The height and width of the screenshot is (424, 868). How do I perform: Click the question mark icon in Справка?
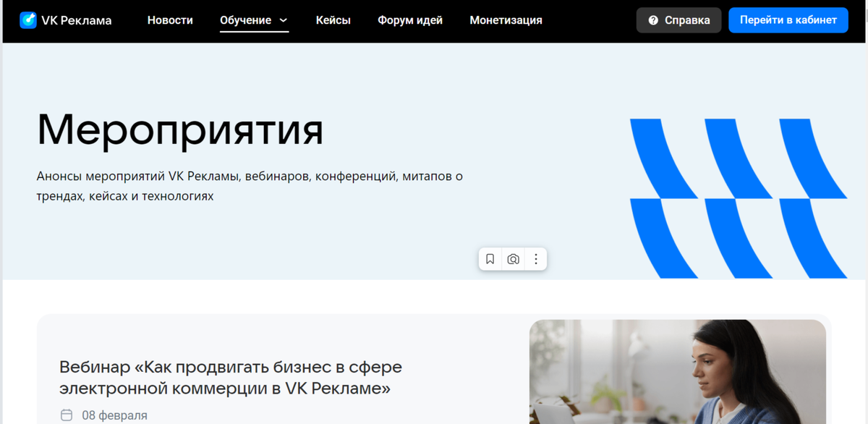coord(653,20)
